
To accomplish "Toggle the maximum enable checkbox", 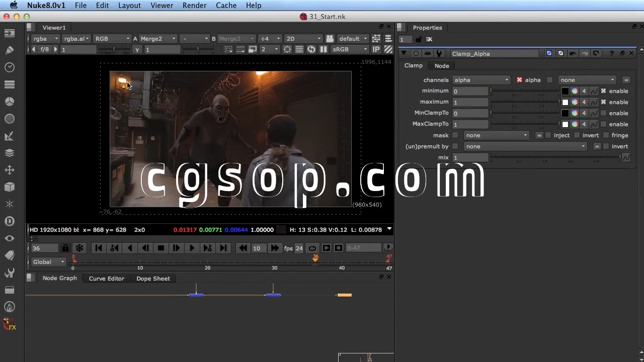I will (x=603, y=102).
